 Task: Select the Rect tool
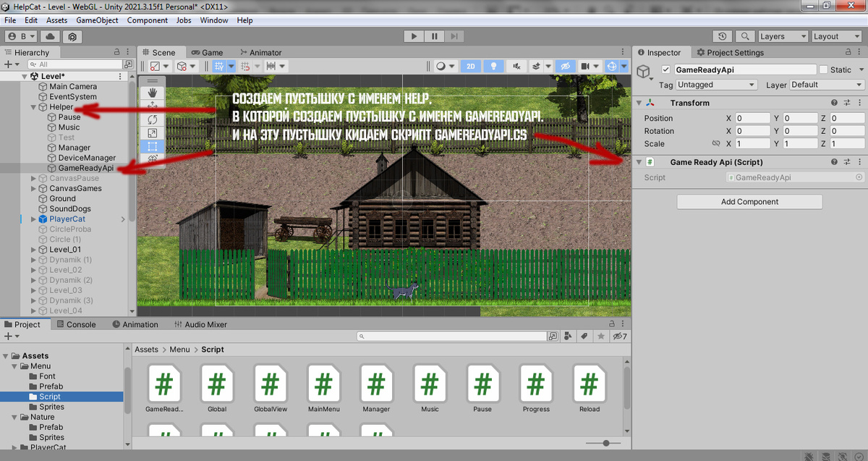(153, 146)
